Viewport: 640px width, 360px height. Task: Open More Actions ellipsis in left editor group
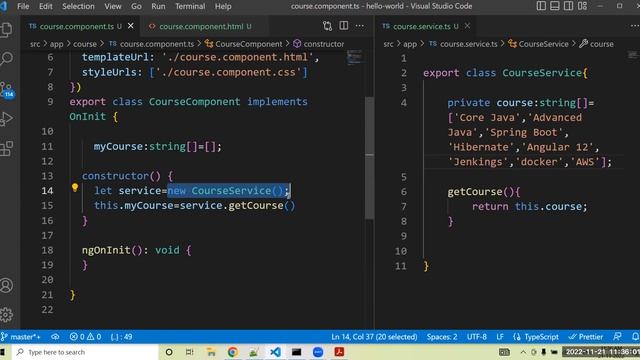point(360,26)
